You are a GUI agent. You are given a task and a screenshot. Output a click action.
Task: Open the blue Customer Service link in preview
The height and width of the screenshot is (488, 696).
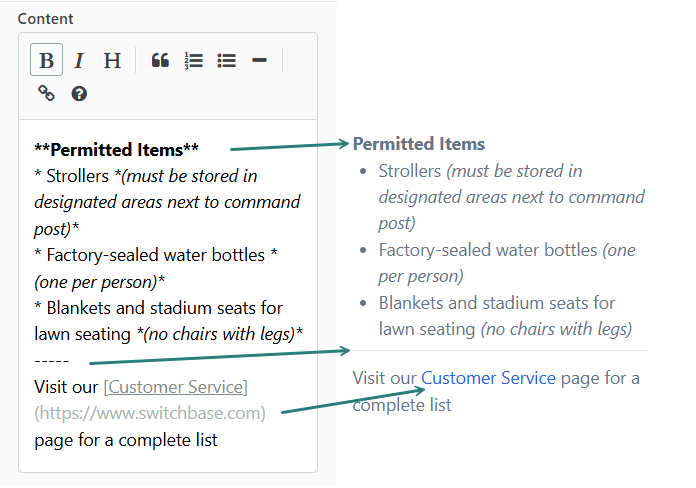488,378
